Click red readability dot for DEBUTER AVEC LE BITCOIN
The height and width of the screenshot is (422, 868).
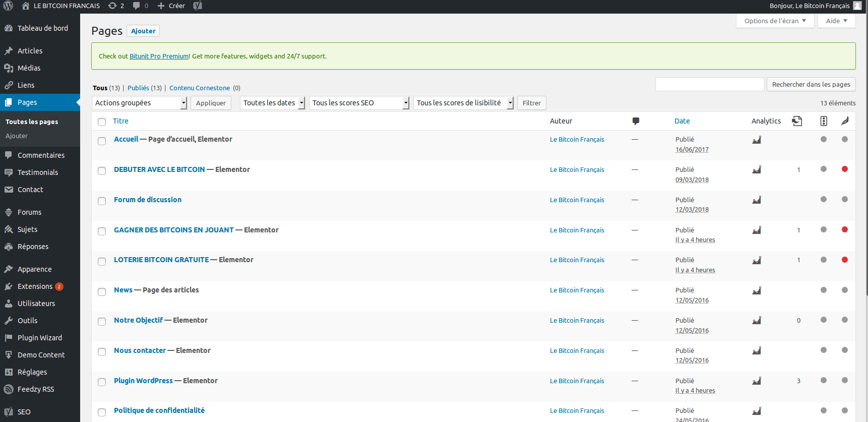pyautogui.click(x=845, y=169)
